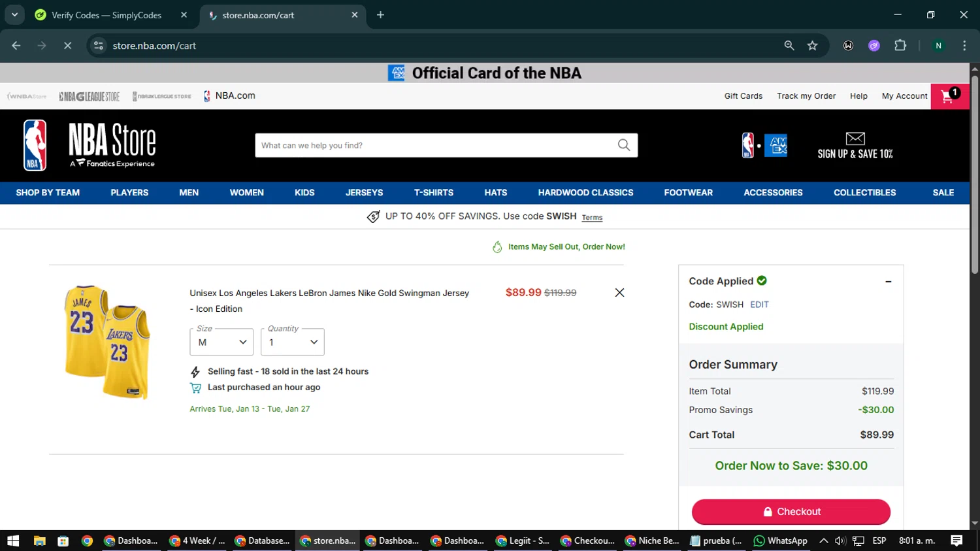This screenshot has height=551, width=980.
Task: Open the shopping cart icon with badge
Action: 949,96
